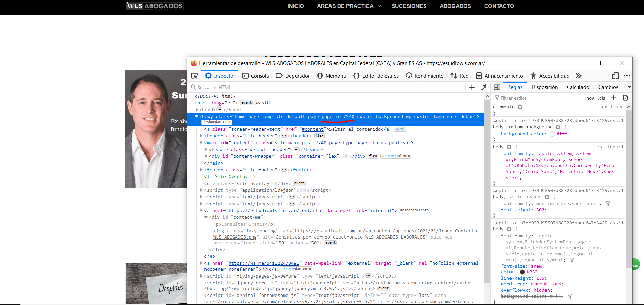
Task: Toggle the .cls class panel
Action: 602,98
